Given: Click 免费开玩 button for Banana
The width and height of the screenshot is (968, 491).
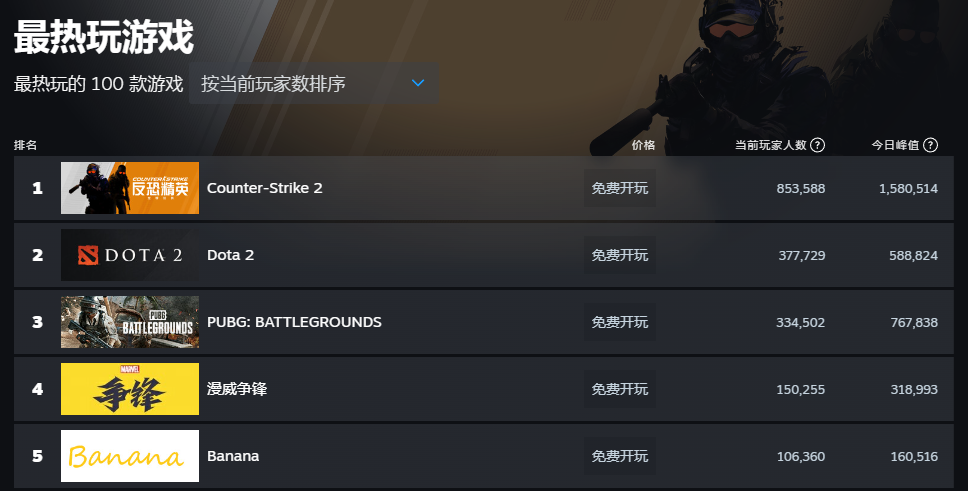Looking at the screenshot, I should click(620, 456).
